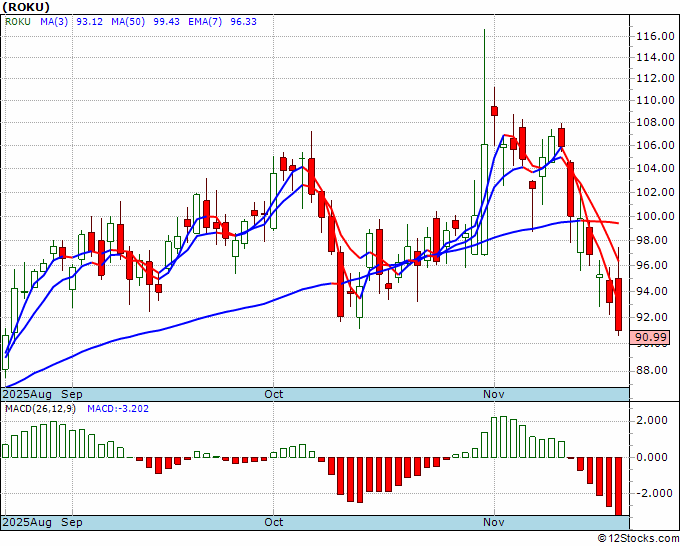Click the 0.000 MACD axis label

pyautogui.click(x=652, y=457)
